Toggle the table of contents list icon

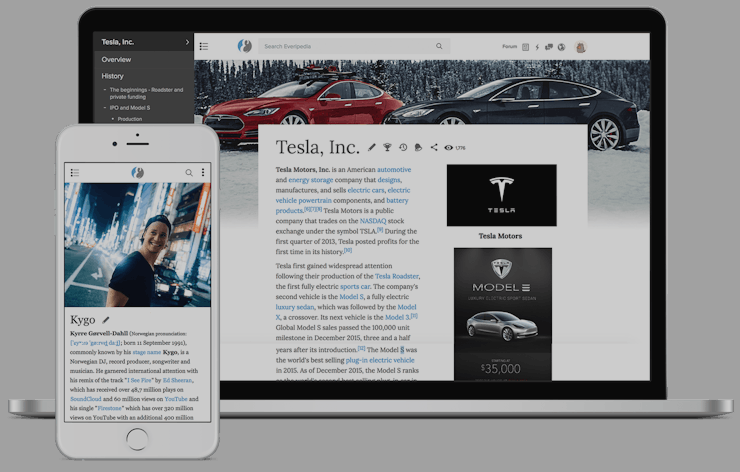[204, 46]
